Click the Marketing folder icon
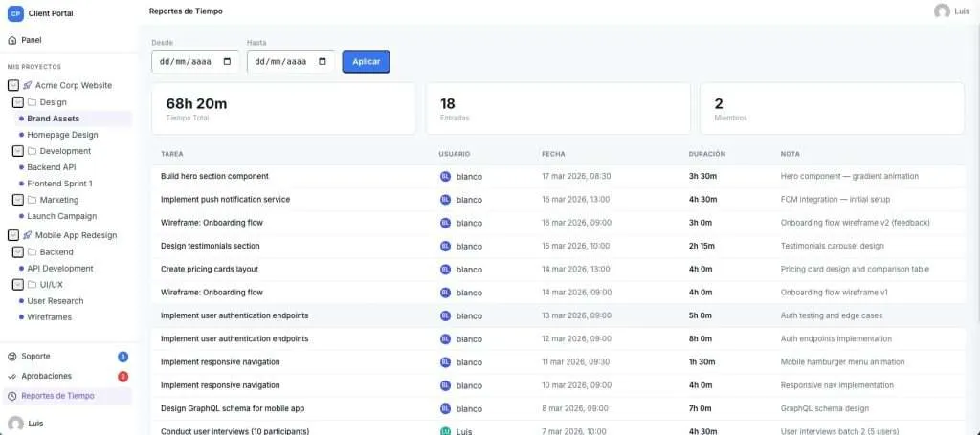 [32, 200]
